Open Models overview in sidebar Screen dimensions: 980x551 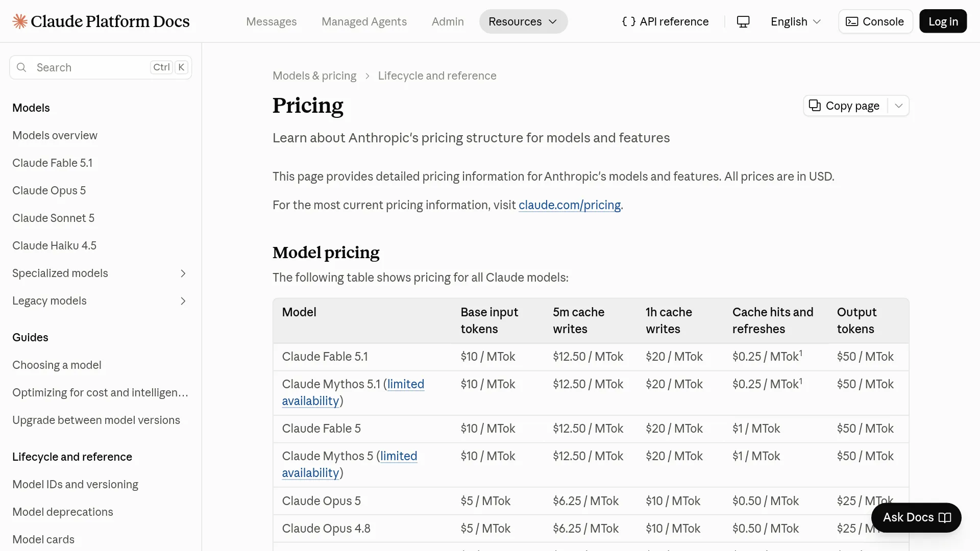(x=55, y=135)
